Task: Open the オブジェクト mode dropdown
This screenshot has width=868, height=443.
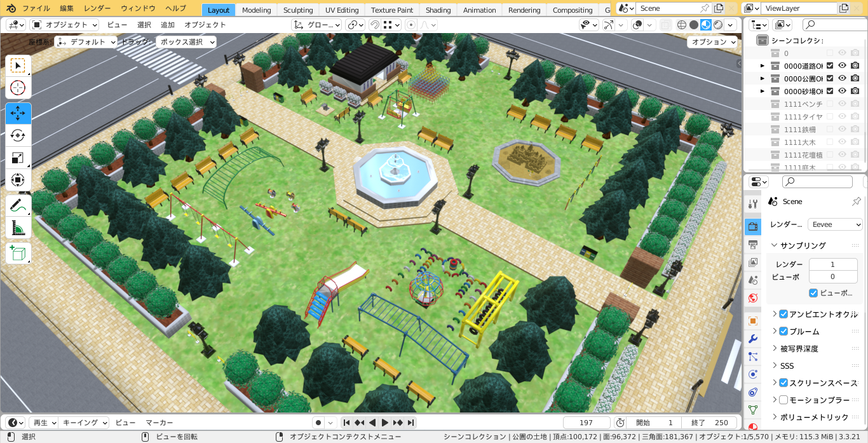Action: click(x=64, y=25)
